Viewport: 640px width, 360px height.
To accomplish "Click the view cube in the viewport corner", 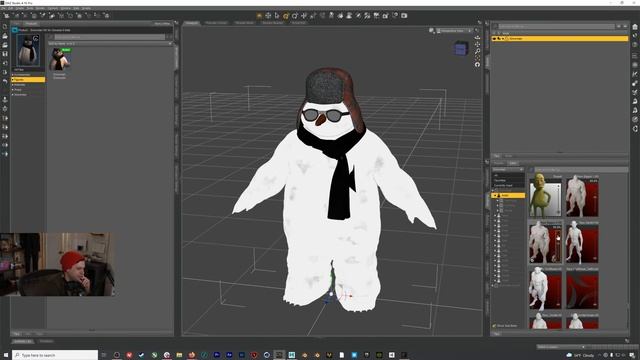I will (461, 49).
